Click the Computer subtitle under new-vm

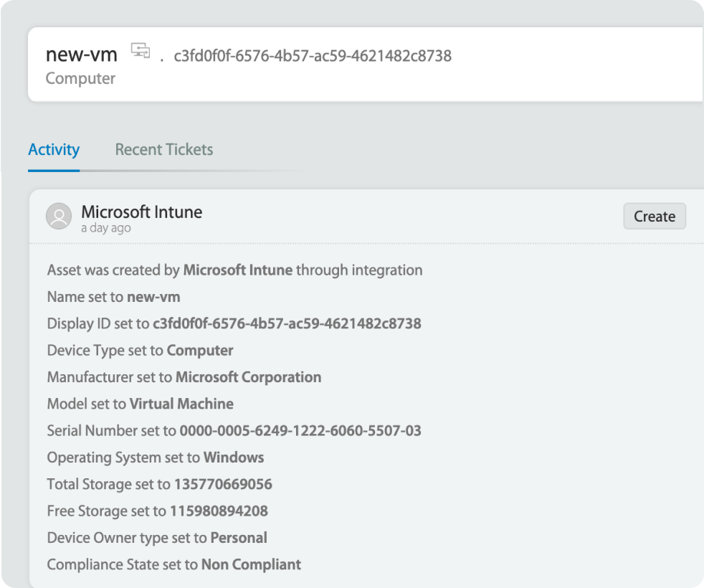pyautogui.click(x=80, y=78)
